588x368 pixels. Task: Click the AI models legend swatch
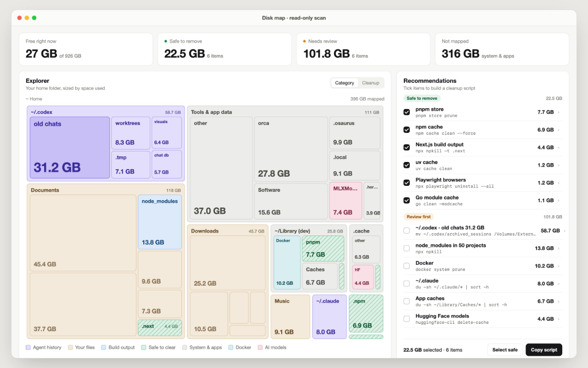260,347
